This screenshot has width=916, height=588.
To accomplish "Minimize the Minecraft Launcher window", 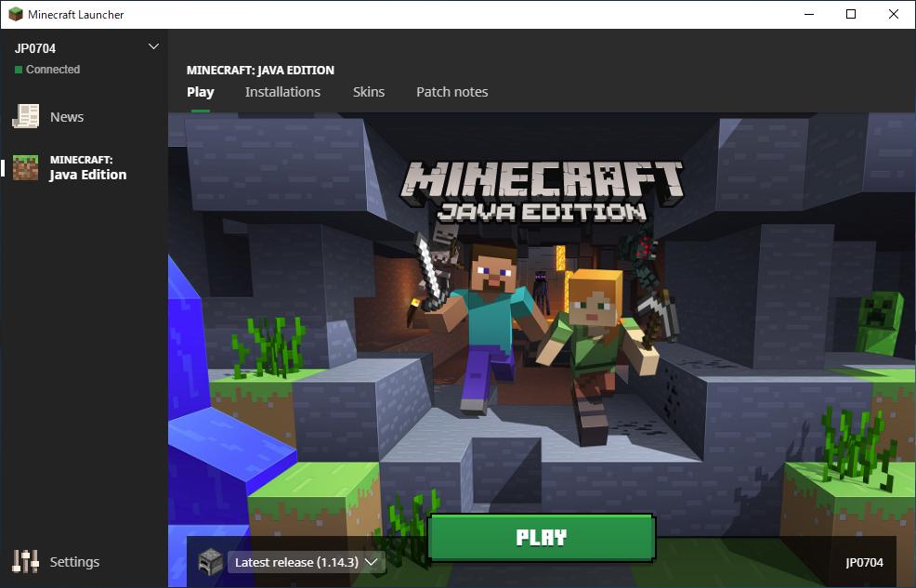I will tap(809, 14).
